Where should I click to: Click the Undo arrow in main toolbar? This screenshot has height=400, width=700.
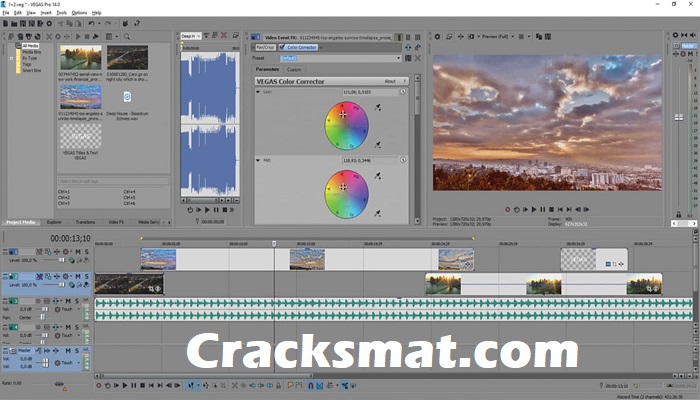point(91,23)
